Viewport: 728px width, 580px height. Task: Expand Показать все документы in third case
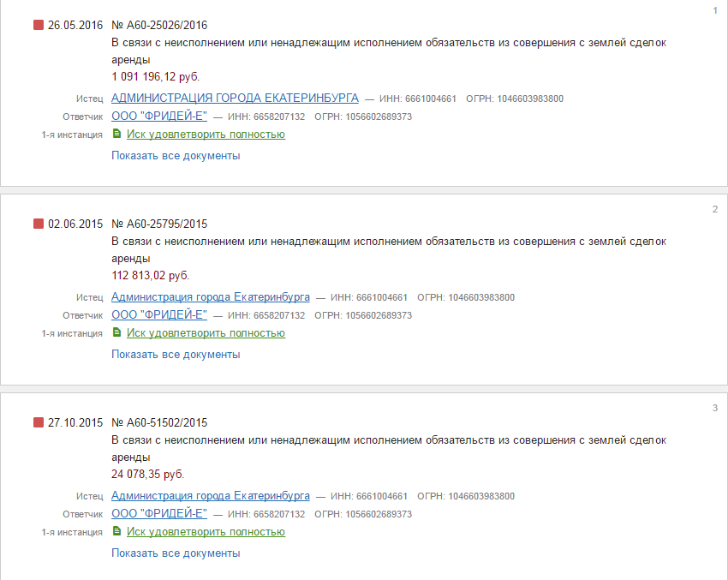coord(176,553)
